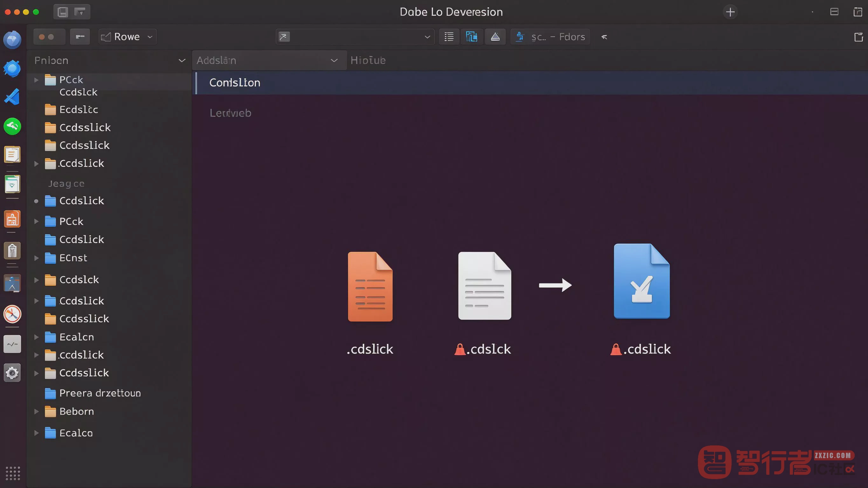Viewport: 868px width, 488px height.
Task: Open the top blue globe dock icon
Action: (x=12, y=39)
